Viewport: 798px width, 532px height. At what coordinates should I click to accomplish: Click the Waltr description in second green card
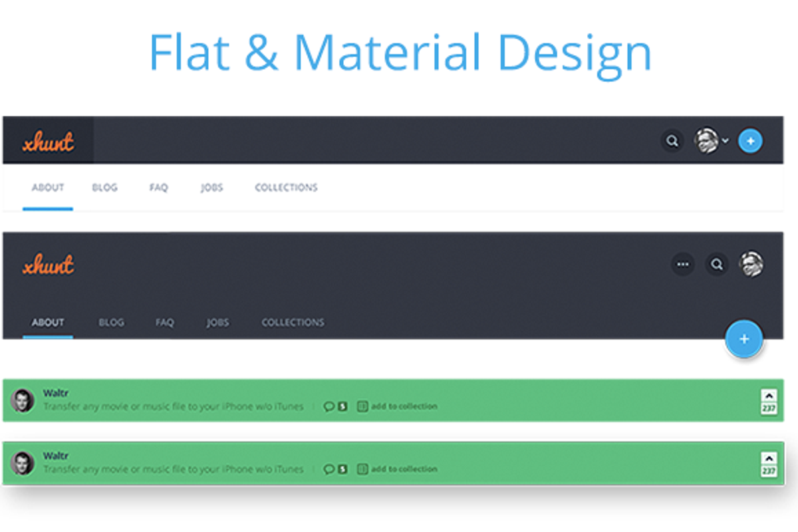click(174, 469)
